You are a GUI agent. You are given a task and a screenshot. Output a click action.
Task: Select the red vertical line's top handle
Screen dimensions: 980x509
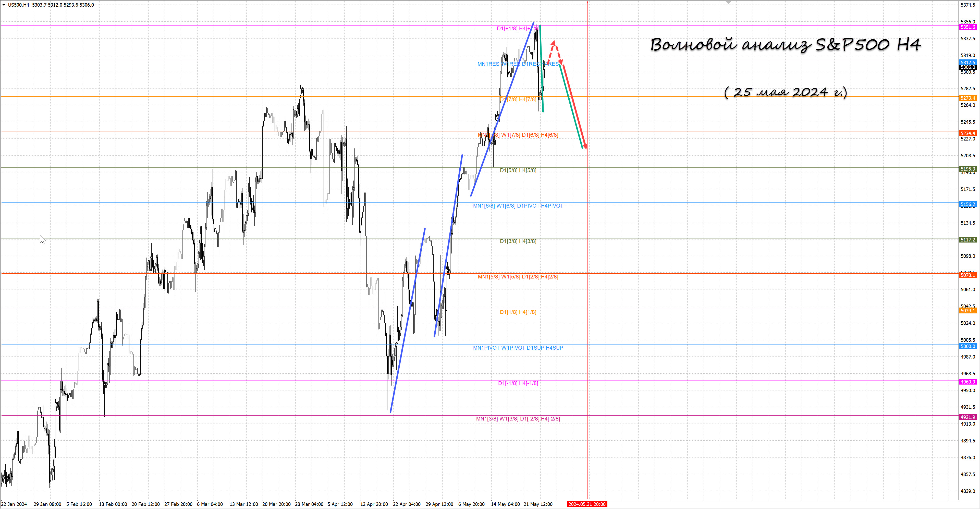(587, 2)
